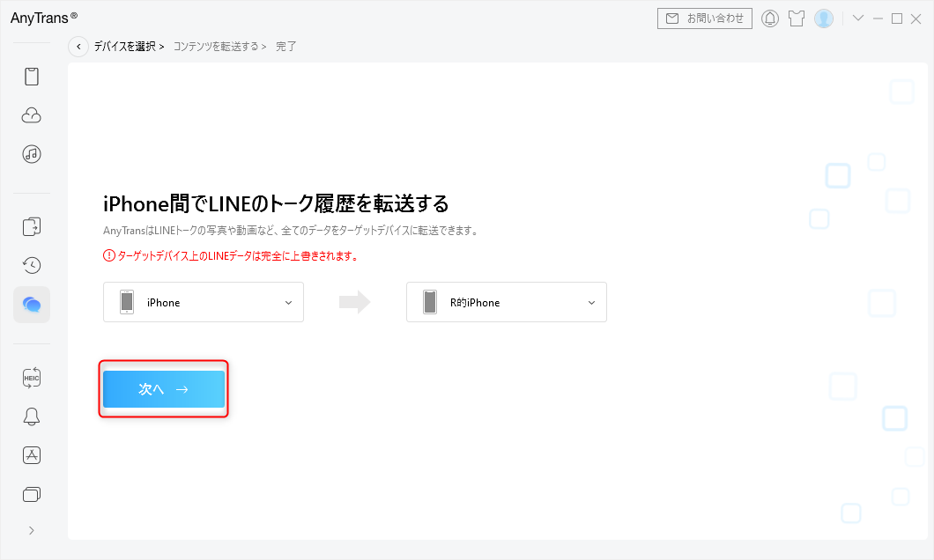Close the AnyTrans window
This screenshot has width=934, height=560.
click(x=916, y=18)
